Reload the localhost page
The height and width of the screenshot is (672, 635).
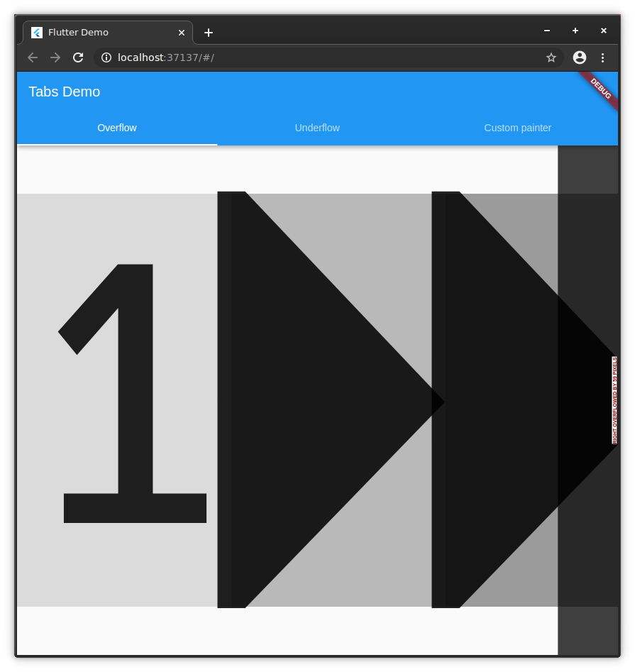78,57
